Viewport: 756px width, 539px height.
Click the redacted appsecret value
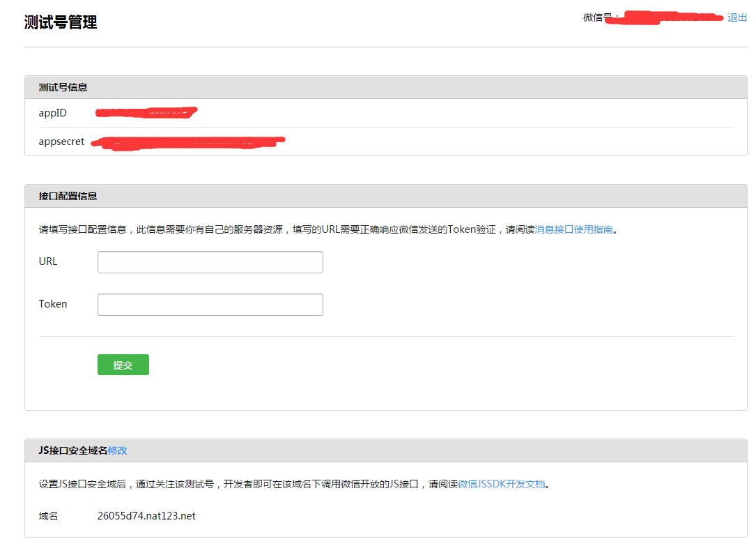(188, 142)
